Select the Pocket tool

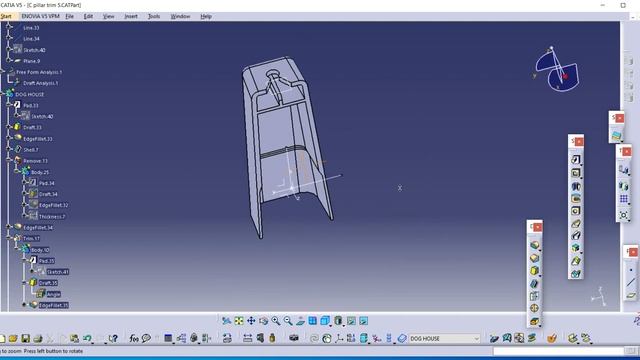click(576, 173)
